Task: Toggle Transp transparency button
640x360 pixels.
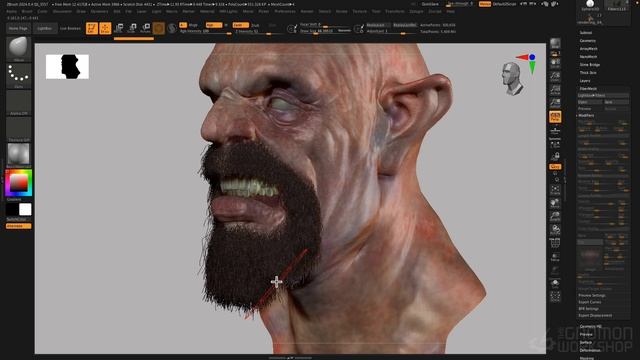Action: [x=555, y=257]
